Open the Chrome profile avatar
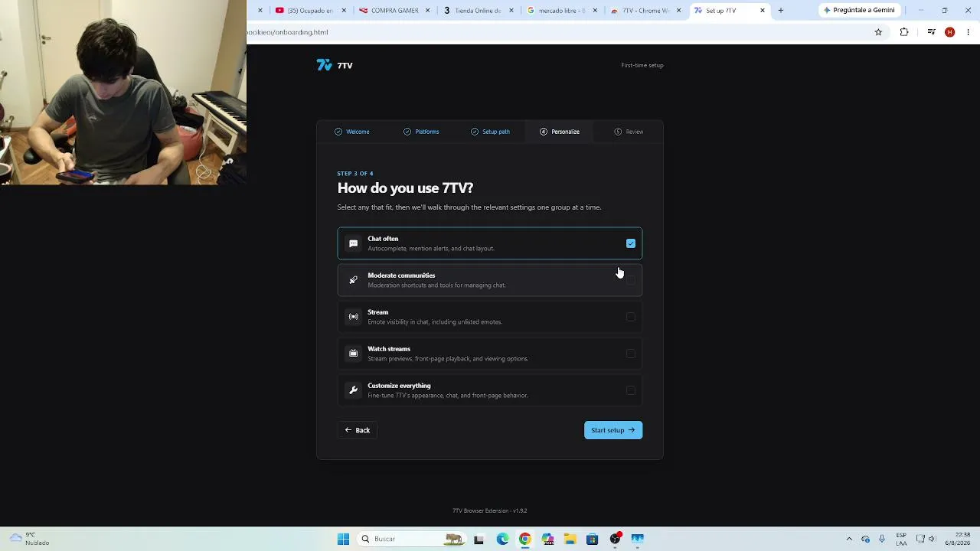The image size is (980, 551). pyautogui.click(x=950, y=32)
